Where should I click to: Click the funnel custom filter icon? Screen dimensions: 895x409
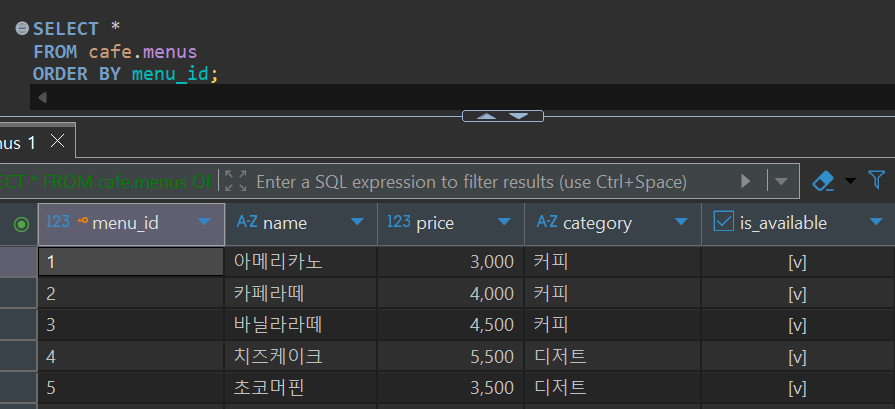pyautogui.click(x=877, y=180)
